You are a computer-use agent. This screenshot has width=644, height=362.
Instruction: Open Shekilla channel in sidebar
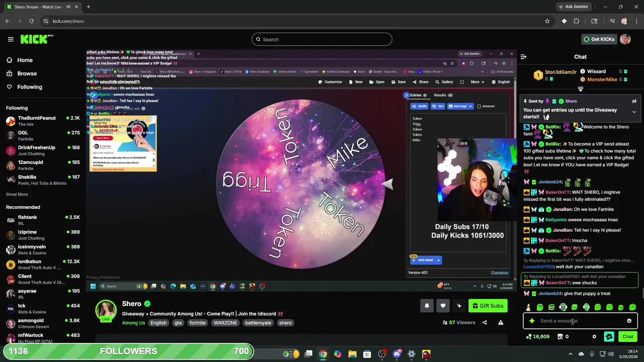(43, 180)
